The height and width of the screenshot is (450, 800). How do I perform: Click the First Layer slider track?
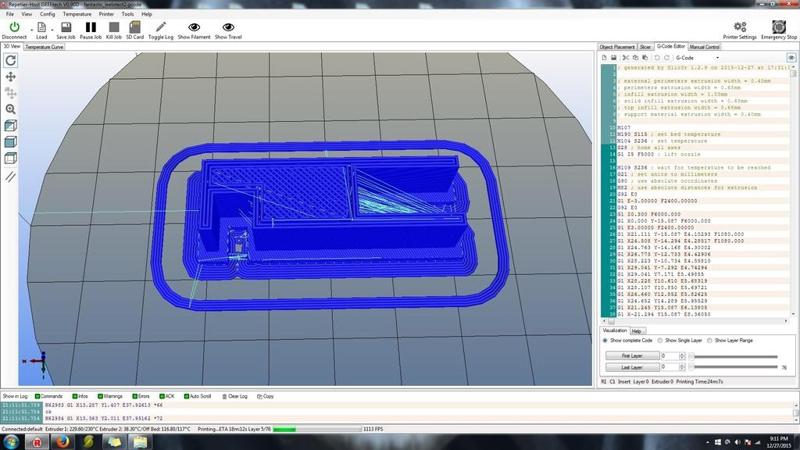point(734,357)
